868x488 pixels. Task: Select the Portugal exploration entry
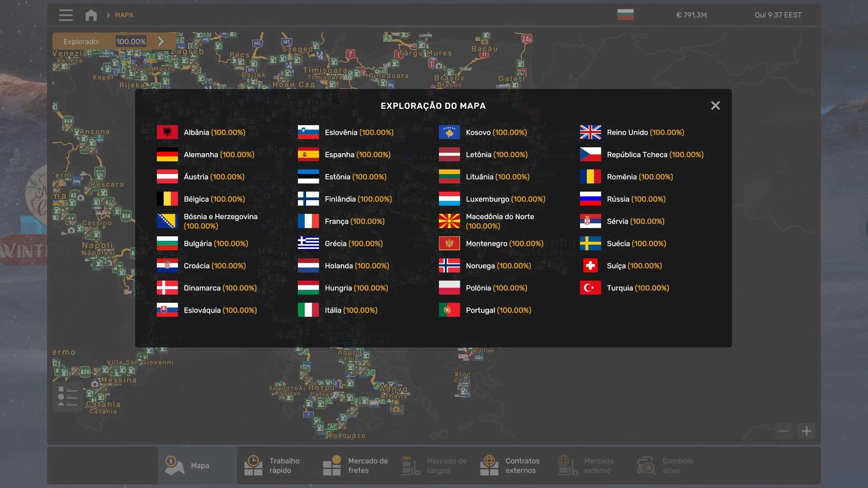tap(498, 310)
